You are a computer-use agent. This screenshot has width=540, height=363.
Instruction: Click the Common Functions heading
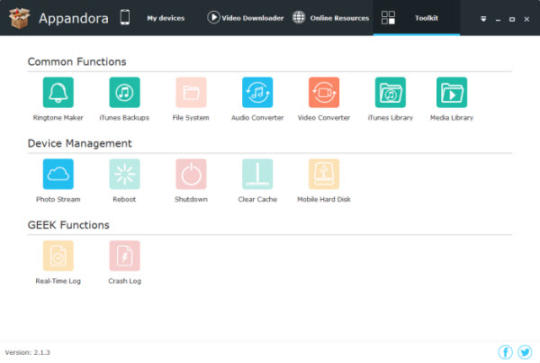tap(77, 62)
